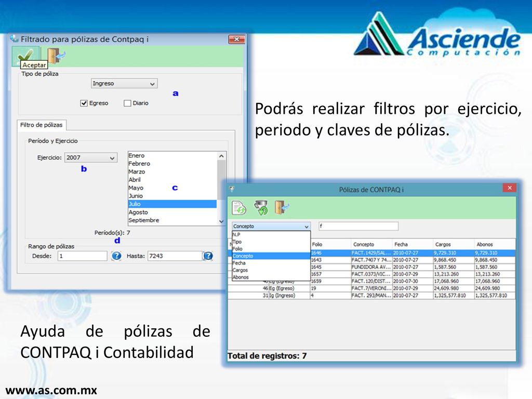The image size is (532, 399).
Task: Select Agosto in the period list
Action: click(x=172, y=212)
